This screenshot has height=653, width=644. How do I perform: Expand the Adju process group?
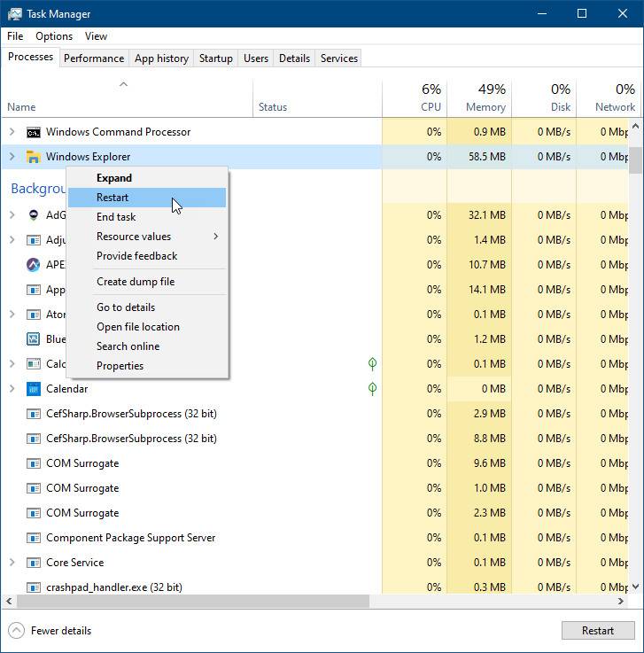coord(12,240)
